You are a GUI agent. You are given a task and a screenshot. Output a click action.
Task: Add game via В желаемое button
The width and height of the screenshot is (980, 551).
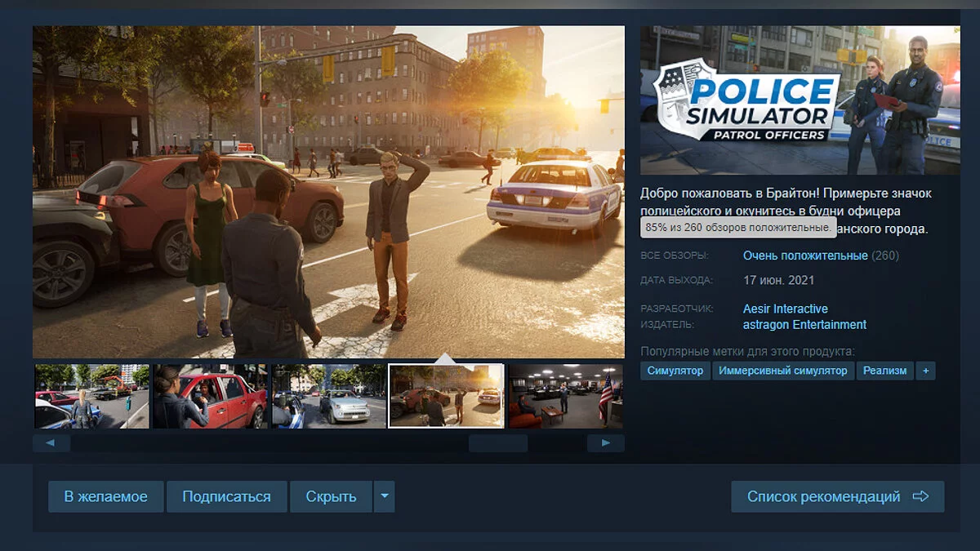[106, 496]
